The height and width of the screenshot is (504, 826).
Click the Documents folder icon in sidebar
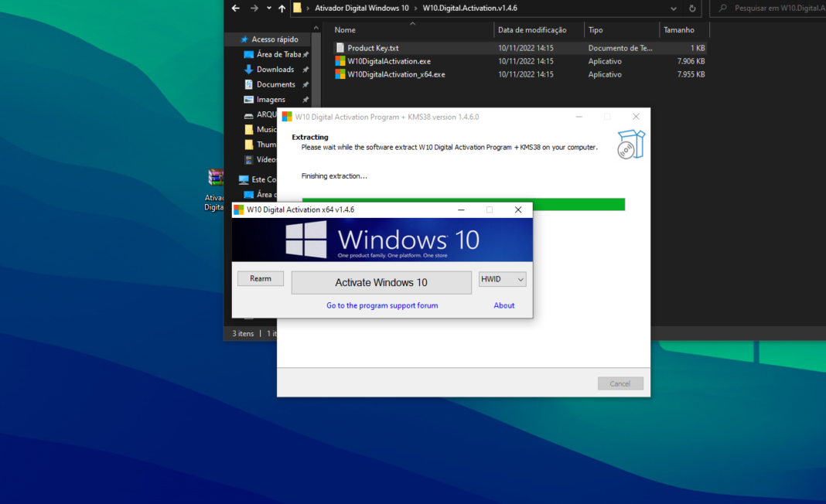(x=248, y=84)
